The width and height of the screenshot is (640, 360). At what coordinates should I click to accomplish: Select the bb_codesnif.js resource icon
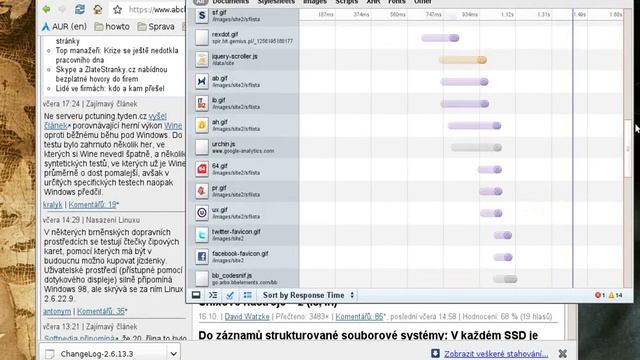[x=202, y=279]
